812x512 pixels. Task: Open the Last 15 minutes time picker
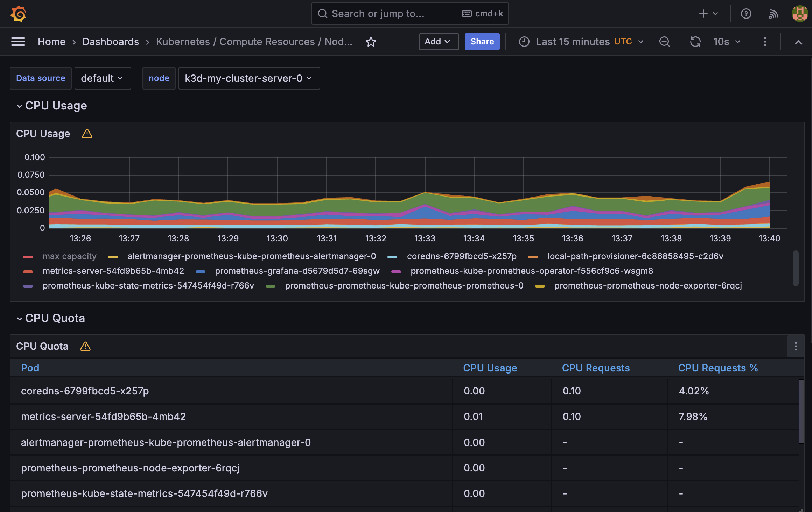[x=581, y=42]
